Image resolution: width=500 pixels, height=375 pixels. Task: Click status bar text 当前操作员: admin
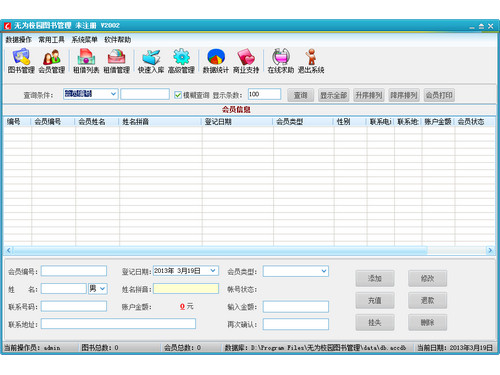click(32, 348)
